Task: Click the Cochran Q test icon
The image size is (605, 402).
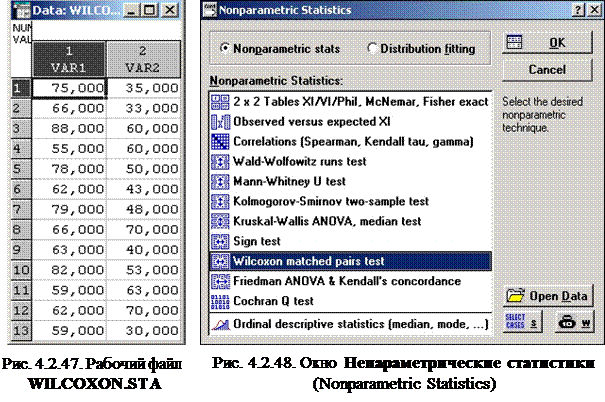Action: click(220, 301)
